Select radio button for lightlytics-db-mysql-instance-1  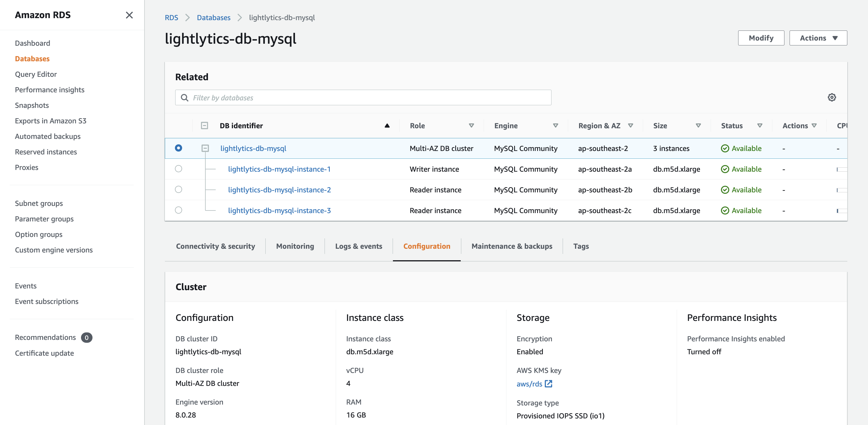[x=179, y=169]
